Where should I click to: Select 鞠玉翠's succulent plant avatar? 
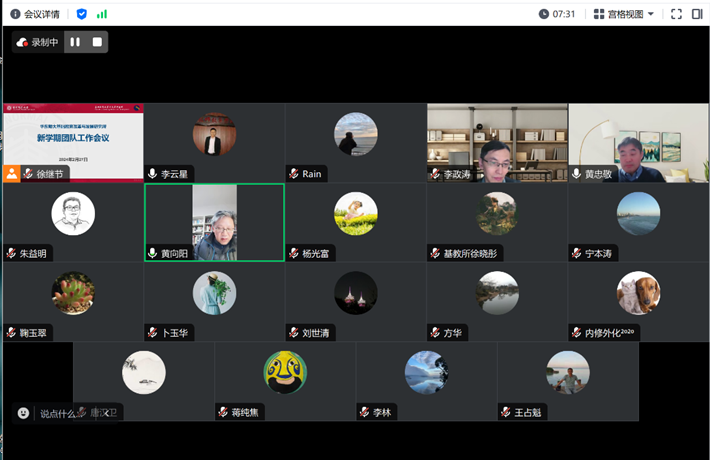click(x=73, y=293)
